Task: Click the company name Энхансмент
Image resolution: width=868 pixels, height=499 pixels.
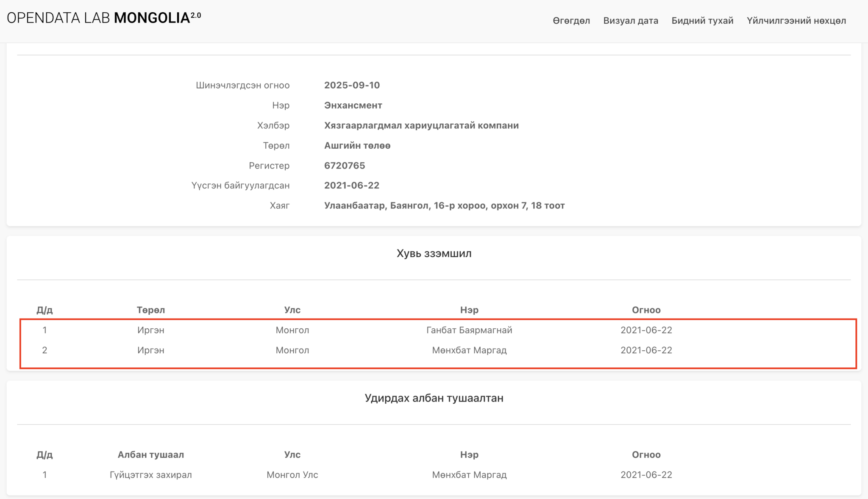Action: [353, 105]
